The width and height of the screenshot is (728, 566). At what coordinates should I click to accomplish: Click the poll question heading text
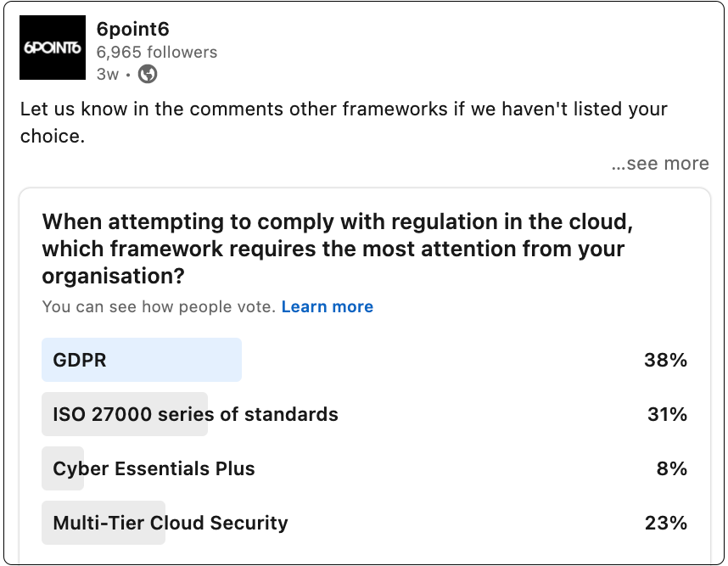tap(338, 249)
